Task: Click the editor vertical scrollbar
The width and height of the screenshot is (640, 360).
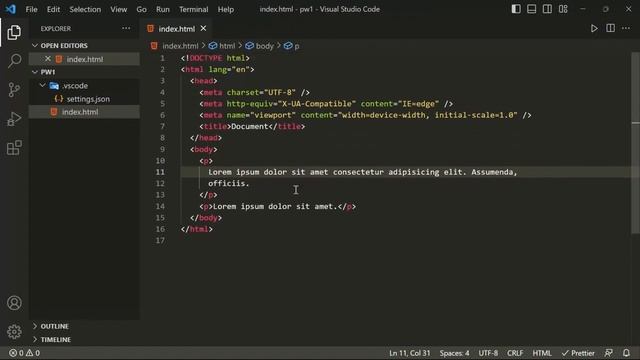Action: (636, 143)
